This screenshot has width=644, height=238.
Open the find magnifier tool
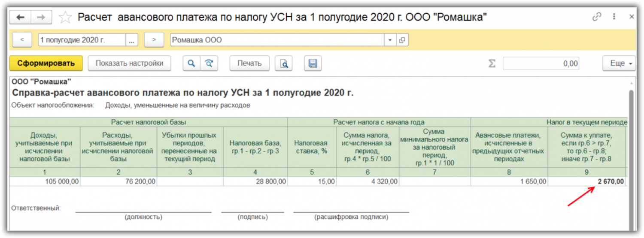pos(191,63)
